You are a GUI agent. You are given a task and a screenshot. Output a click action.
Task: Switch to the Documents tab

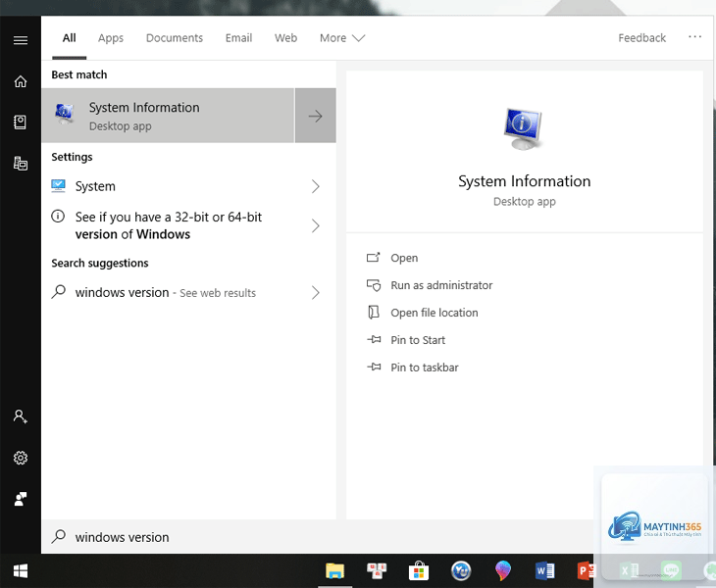pyautogui.click(x=175, y=38)
